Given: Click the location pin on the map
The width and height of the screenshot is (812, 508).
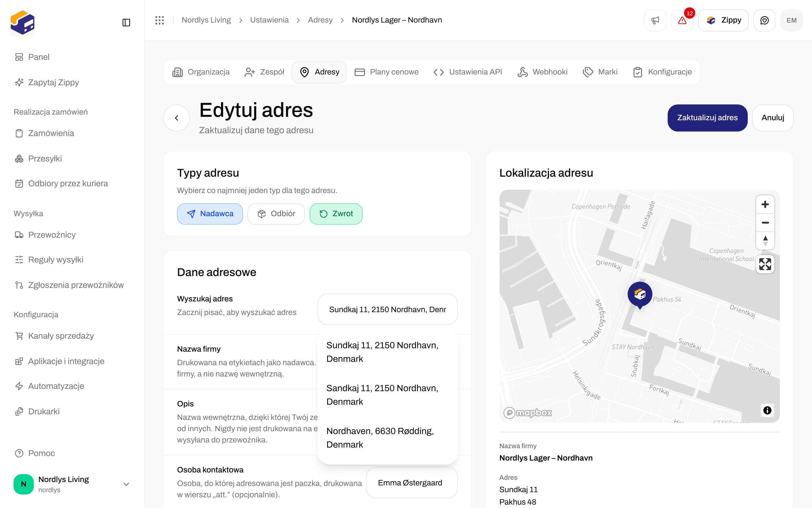Looking at the screenshot, I should pyautogui.click(x=640, y=295).
